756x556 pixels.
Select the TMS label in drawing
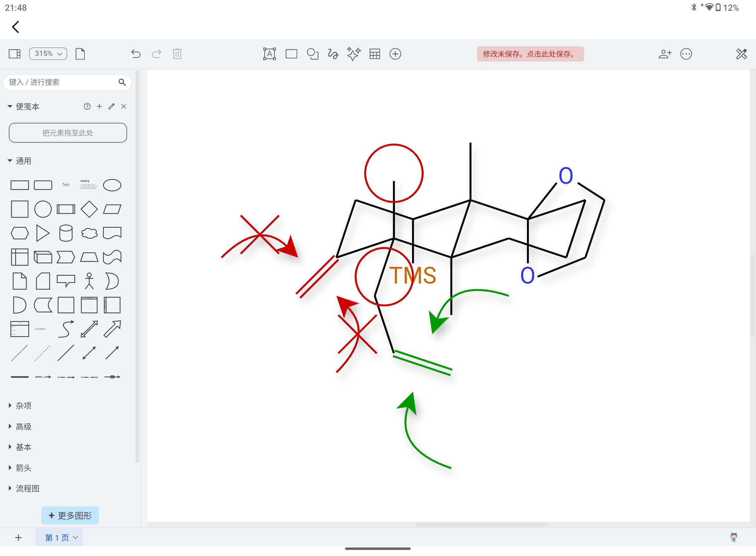[412, 276]
